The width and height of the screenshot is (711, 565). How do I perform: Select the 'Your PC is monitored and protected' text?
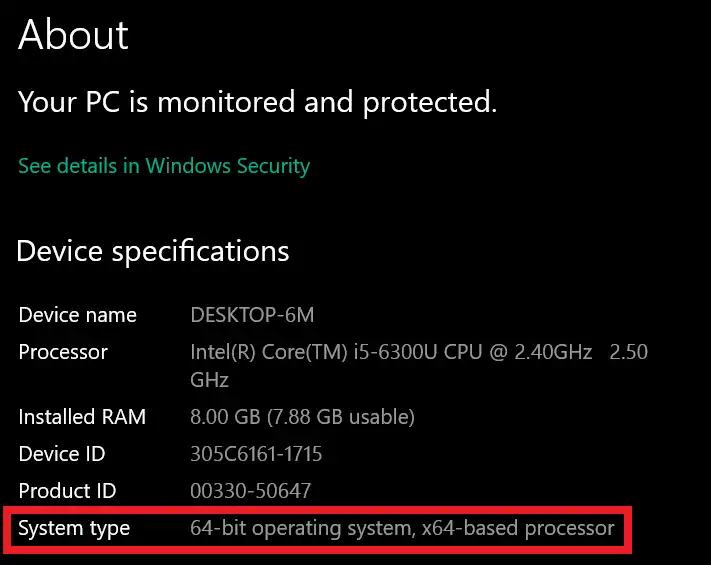pos(257,101)
